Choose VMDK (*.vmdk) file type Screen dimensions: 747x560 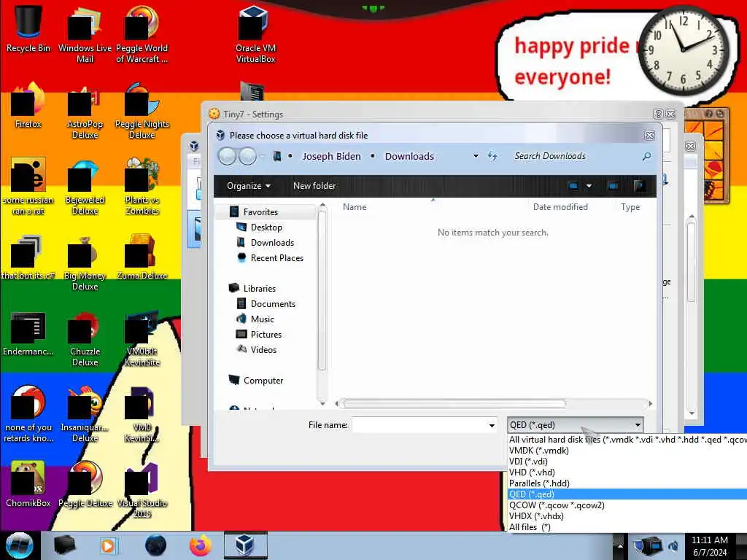627,451
